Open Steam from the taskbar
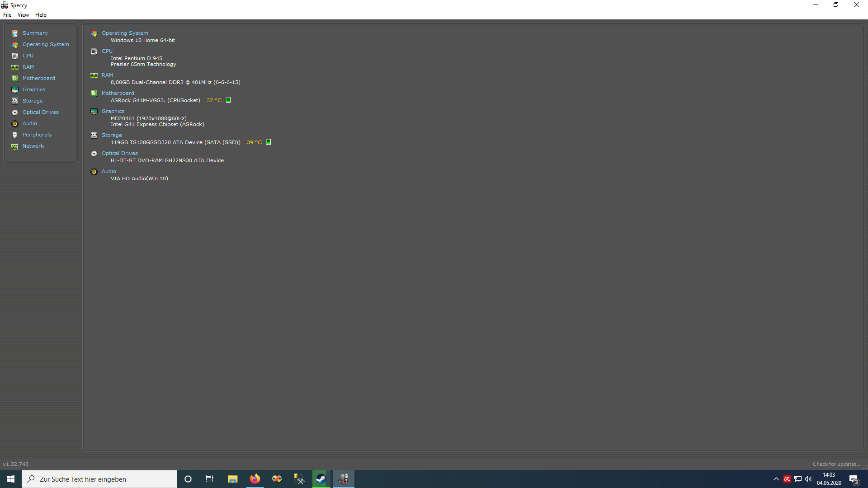868x488 pixels. pos(321,479)
